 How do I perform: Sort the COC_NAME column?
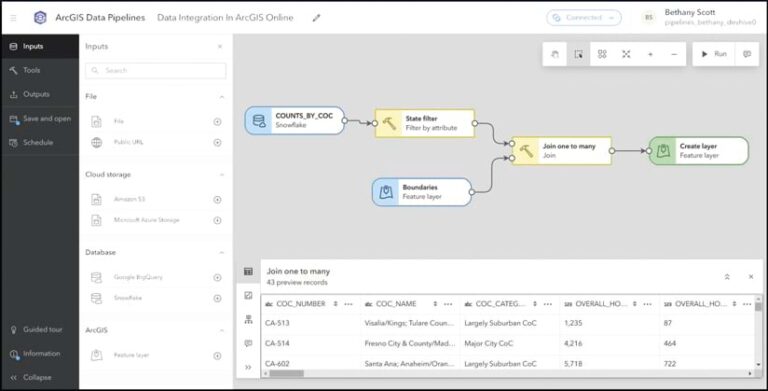pos(435,304)
